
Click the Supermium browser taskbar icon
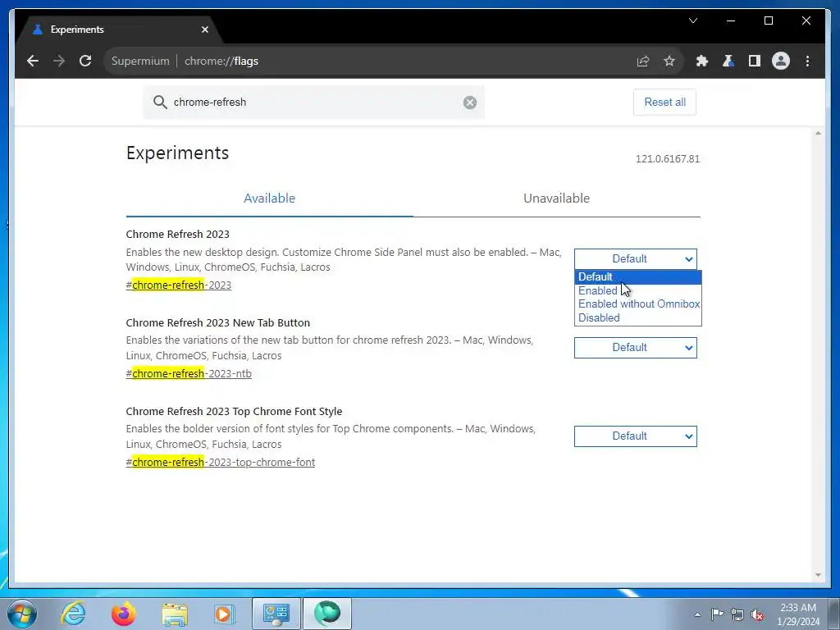pos(327,614)
